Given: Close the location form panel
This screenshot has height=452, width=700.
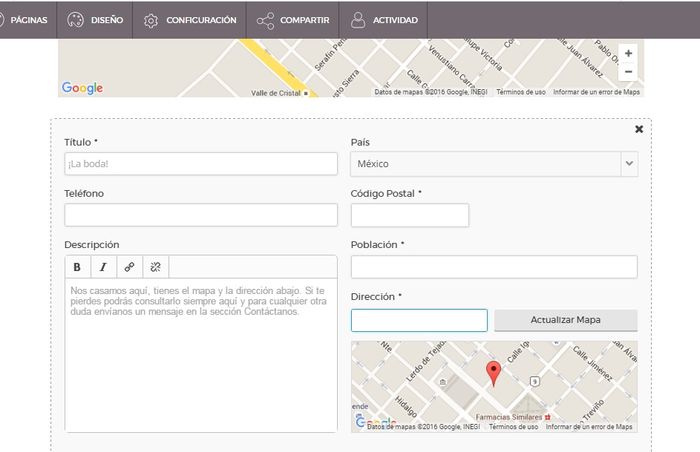Looking at the screenshot, I should point(639,129).
